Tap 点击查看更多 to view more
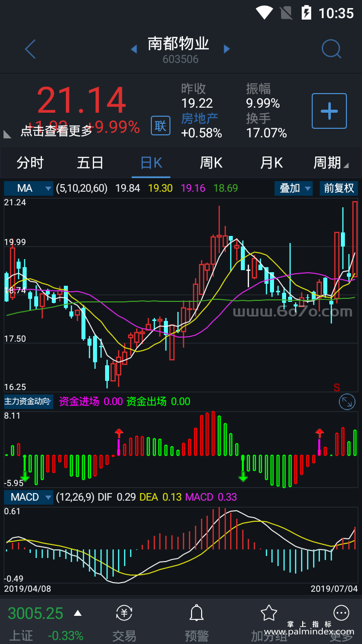 coord(56,131)
